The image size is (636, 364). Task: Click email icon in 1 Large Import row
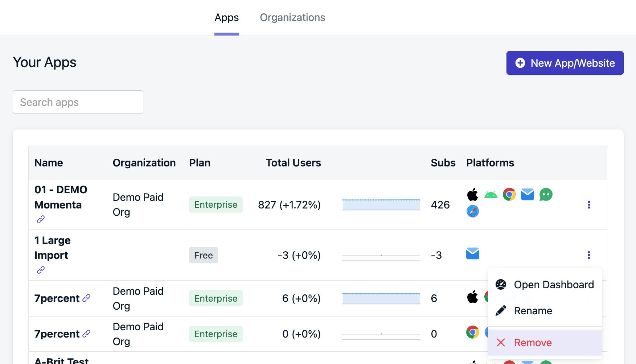pyautogui.click(x=472, y=253)
